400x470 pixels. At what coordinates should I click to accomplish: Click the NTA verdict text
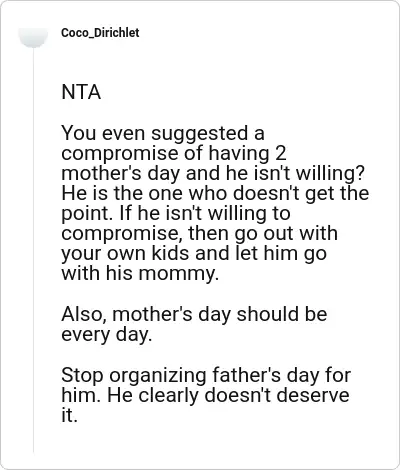81,92
